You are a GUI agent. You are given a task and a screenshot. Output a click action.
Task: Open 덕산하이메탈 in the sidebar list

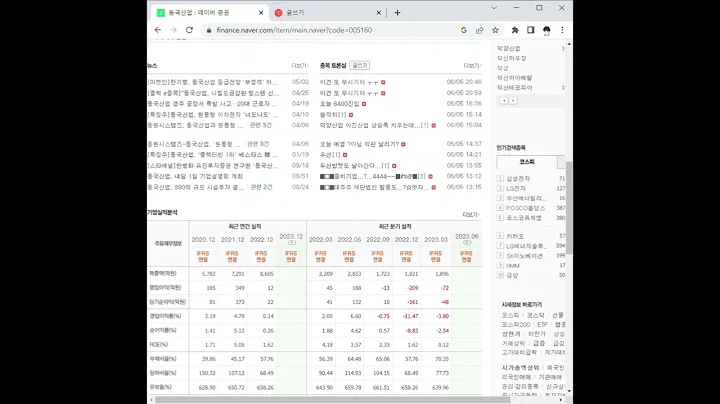(514, 78)
